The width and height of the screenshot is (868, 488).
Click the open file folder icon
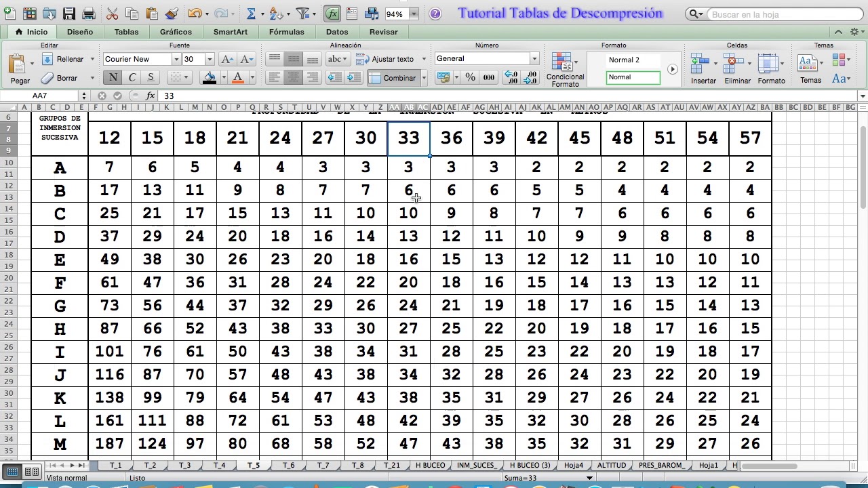tap(49, 14)
